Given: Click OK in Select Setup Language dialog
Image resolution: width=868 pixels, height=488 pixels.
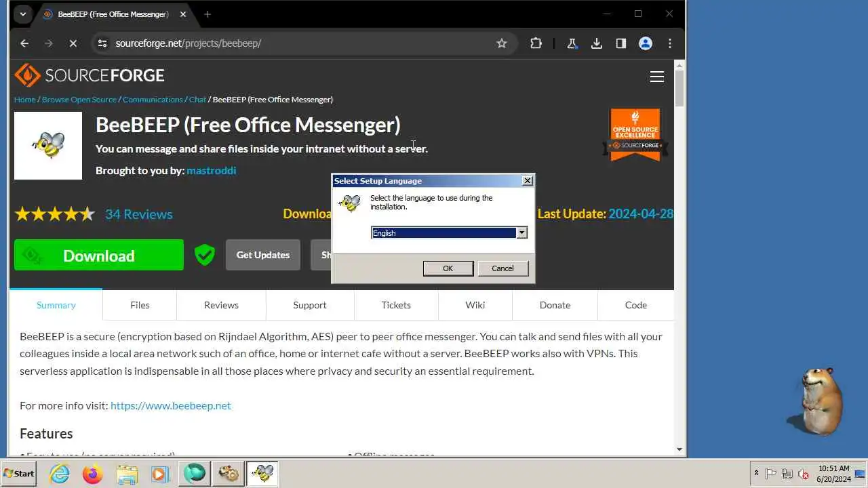Looking at the screenshot, I should point(448,268).
